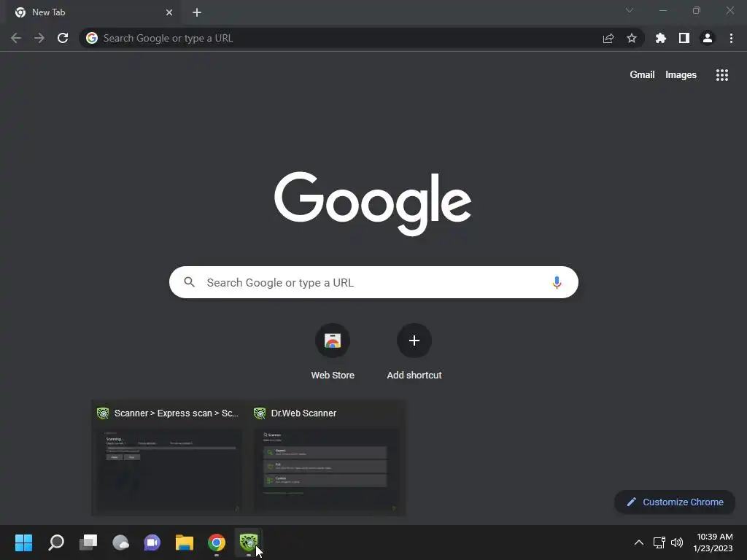Open the Extensions puzzle icon
The image size is (747, 560).
(660, 38)
